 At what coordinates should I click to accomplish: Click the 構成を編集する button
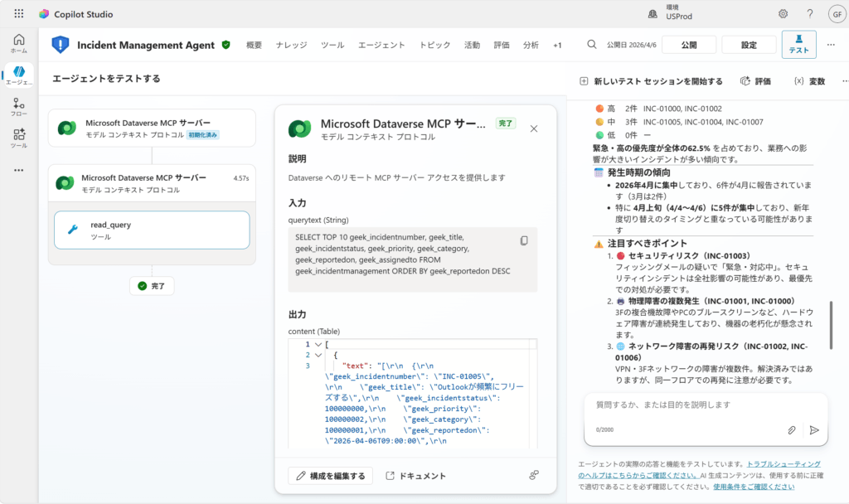(x=330, y=476)
